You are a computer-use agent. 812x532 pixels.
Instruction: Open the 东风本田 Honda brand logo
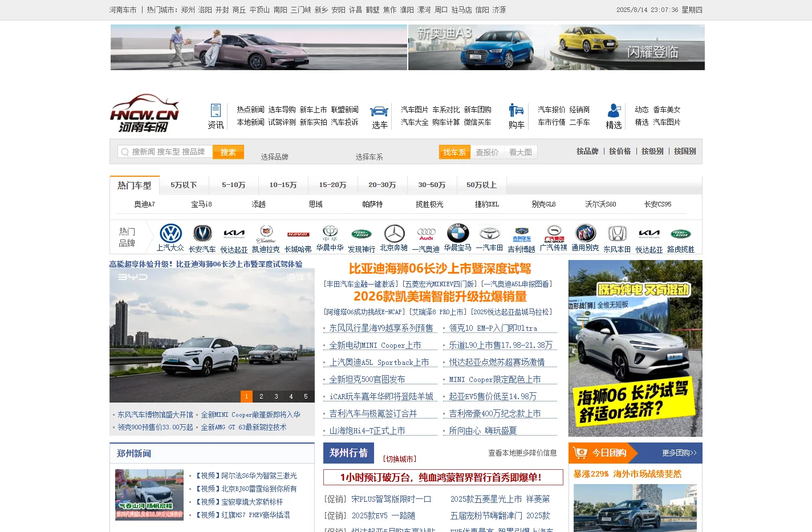[x=618, y=233]
